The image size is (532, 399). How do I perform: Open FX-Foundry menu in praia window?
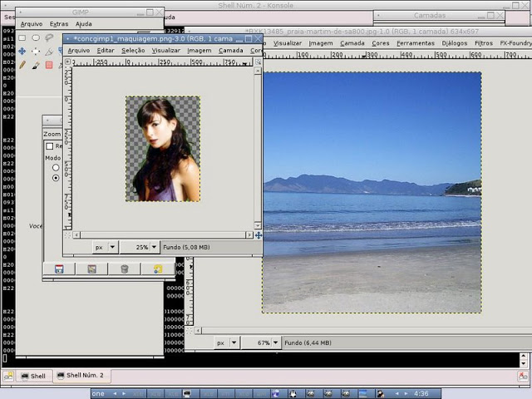click(515, 43)
